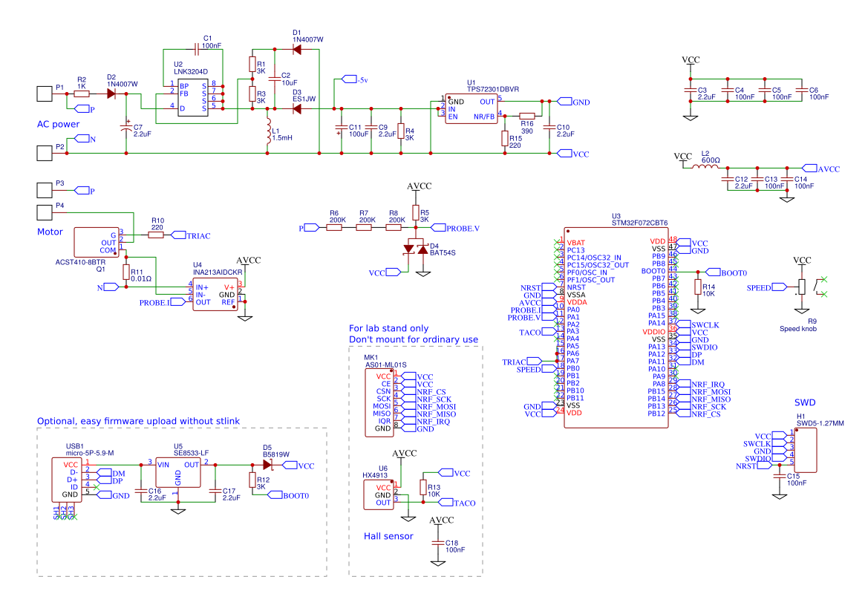The image size is (868, 614).
Task: Click the 'Speed knob' caption under R9
Action: click(x=798, y=329)
